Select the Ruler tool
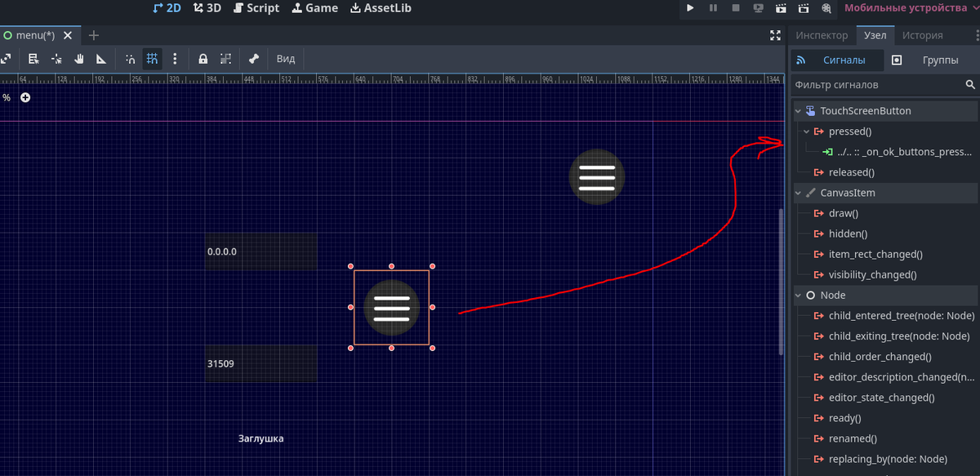This screenshot has height=476, width=980. pyautogui.click(x=101, y=59)
